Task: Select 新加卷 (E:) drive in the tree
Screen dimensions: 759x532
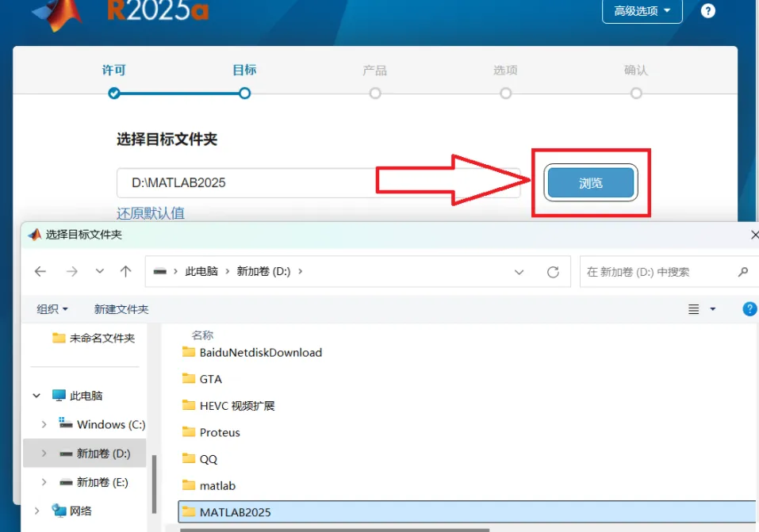Action: coord(94,482)
